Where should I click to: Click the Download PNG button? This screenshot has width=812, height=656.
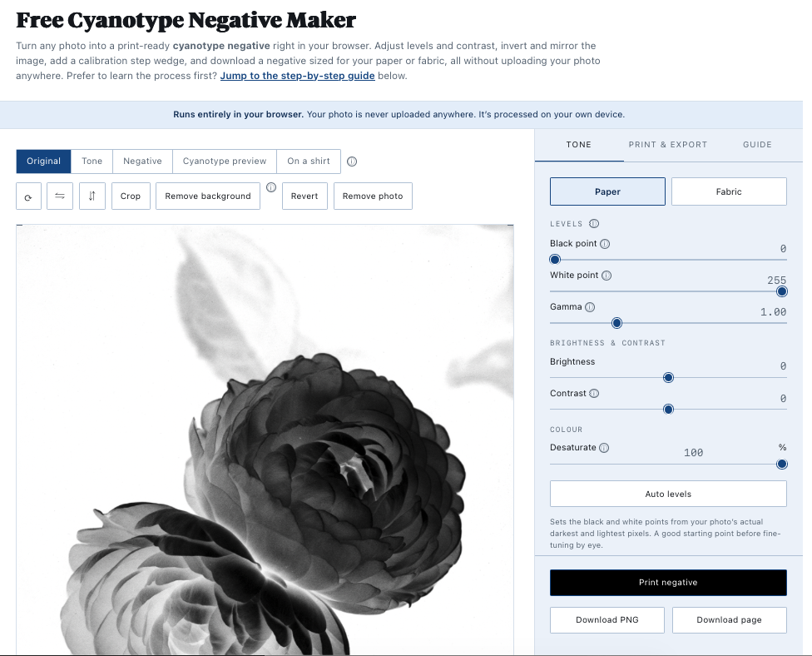(x=607, y=619)
